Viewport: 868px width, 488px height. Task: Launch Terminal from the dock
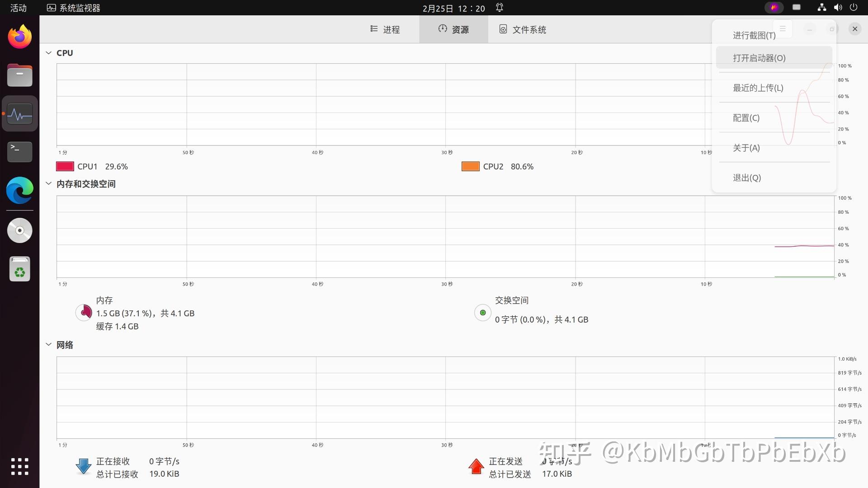20,151
